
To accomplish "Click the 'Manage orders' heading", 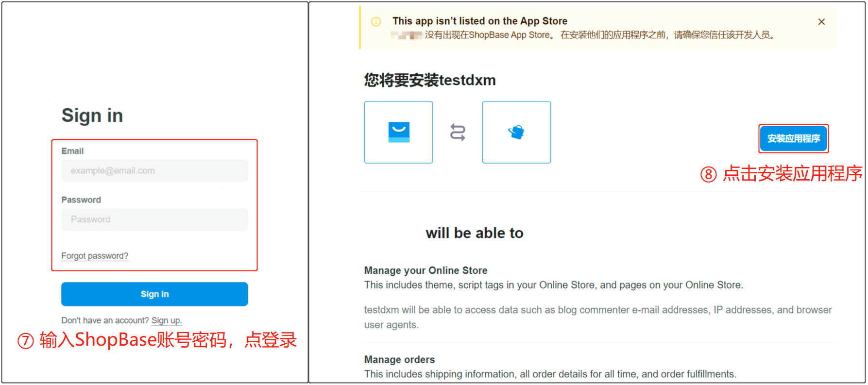I will click(x=400, y=360).
